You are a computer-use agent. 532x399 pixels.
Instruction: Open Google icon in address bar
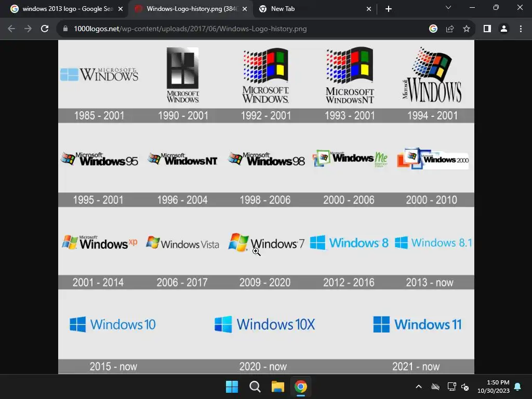click(x=433, y=29)
